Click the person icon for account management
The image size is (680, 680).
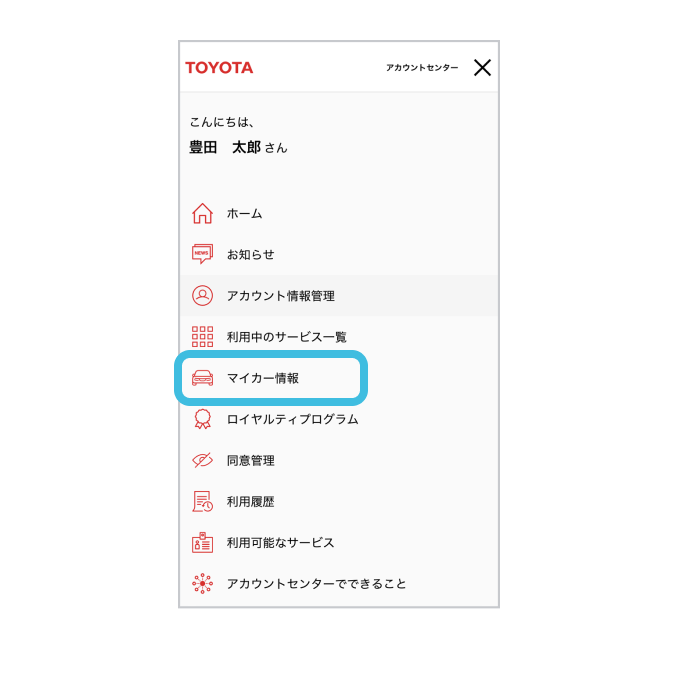click(202, 295)
